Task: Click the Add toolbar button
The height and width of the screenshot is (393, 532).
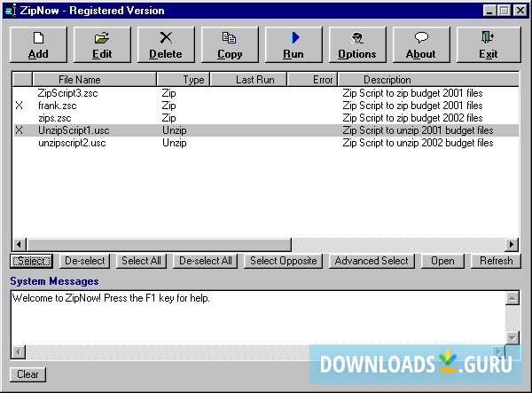Action: [38, 45]
